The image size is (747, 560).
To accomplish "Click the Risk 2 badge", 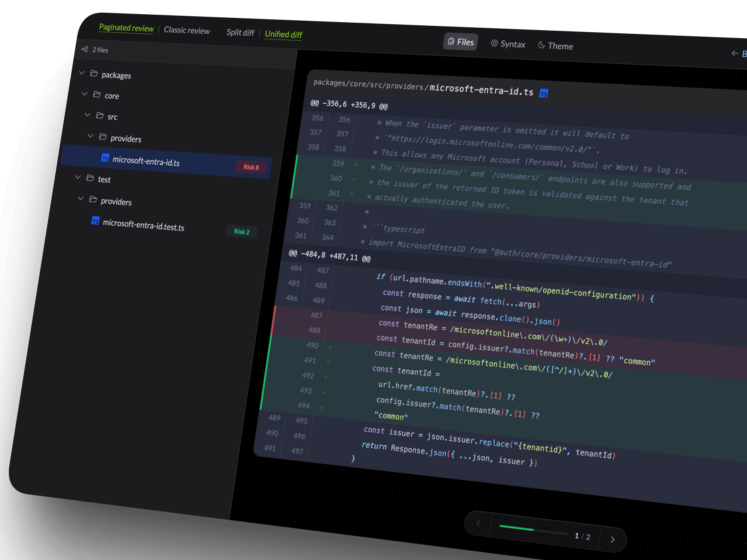I will (x=242, y=232).
